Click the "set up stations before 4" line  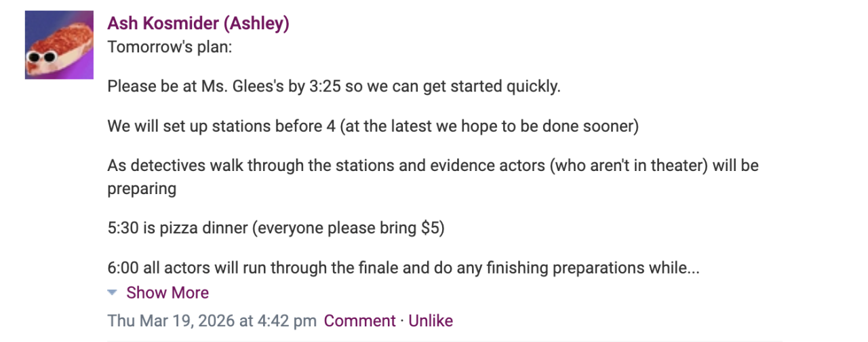pyautogui.click(x=372, y=127)
